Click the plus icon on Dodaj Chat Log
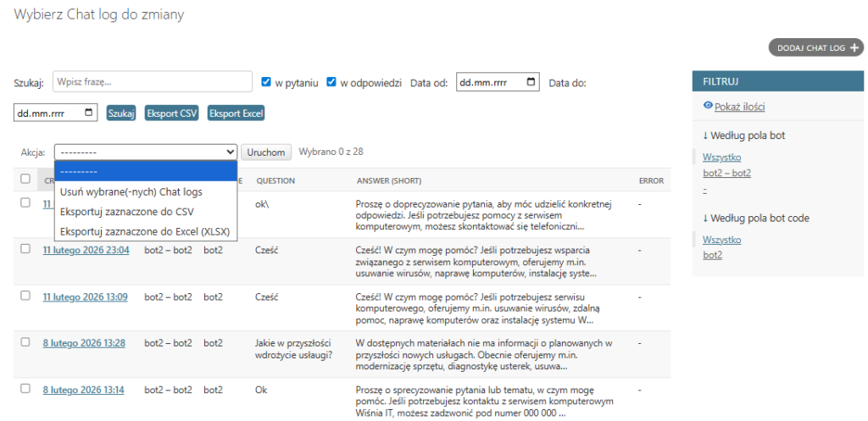 pyautogui.click(x=854, y=48)
